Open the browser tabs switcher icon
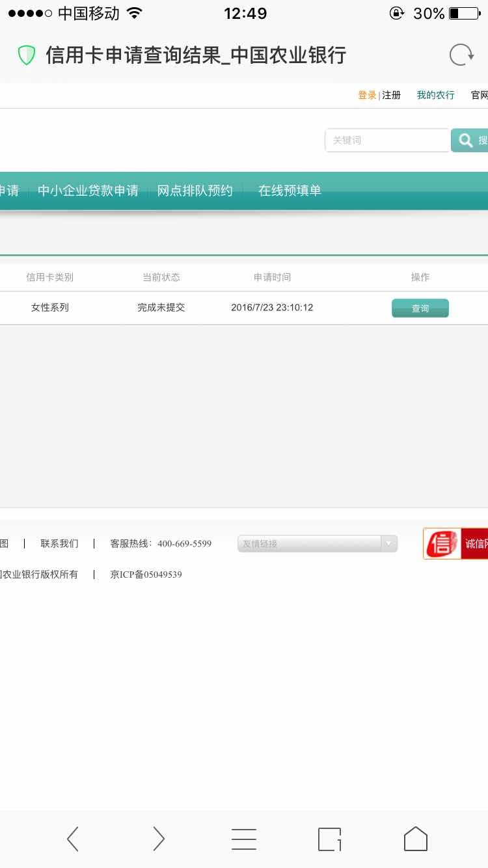 330,839
